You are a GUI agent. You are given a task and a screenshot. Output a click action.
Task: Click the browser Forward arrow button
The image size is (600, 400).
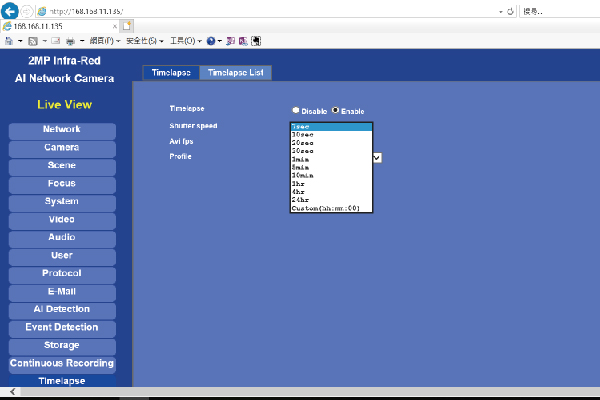26,11
